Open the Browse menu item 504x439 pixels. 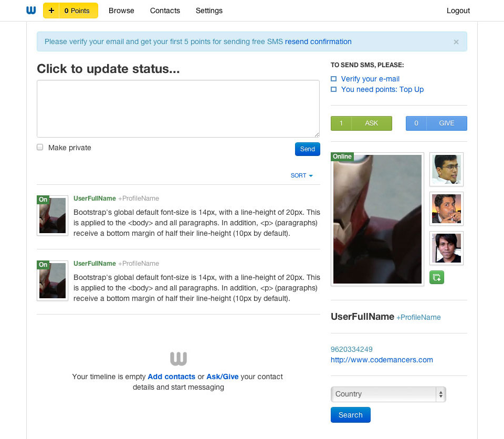tap(121, 11)
